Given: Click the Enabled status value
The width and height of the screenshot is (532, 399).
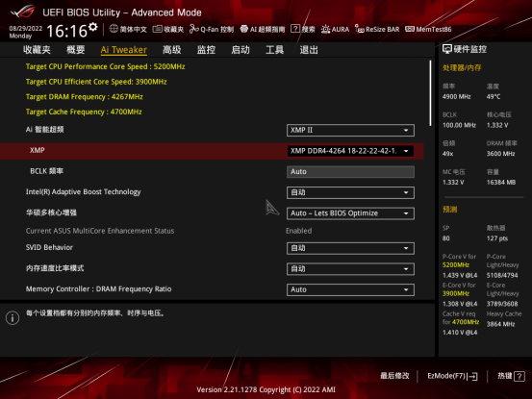Looking at the screenshot, I should tap(298, 231).
